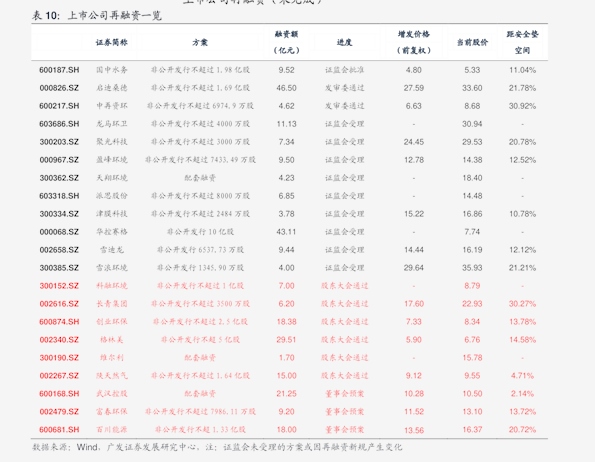This screenshot has width=595, height=462.
Task: Click the 距安全垫空间 column header
Action: 523,42
